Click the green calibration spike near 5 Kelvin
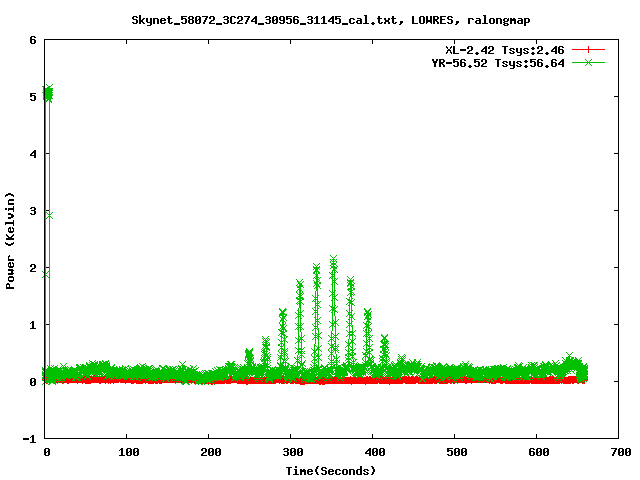This screenshot has height=480, width=640. coord(48,93)
